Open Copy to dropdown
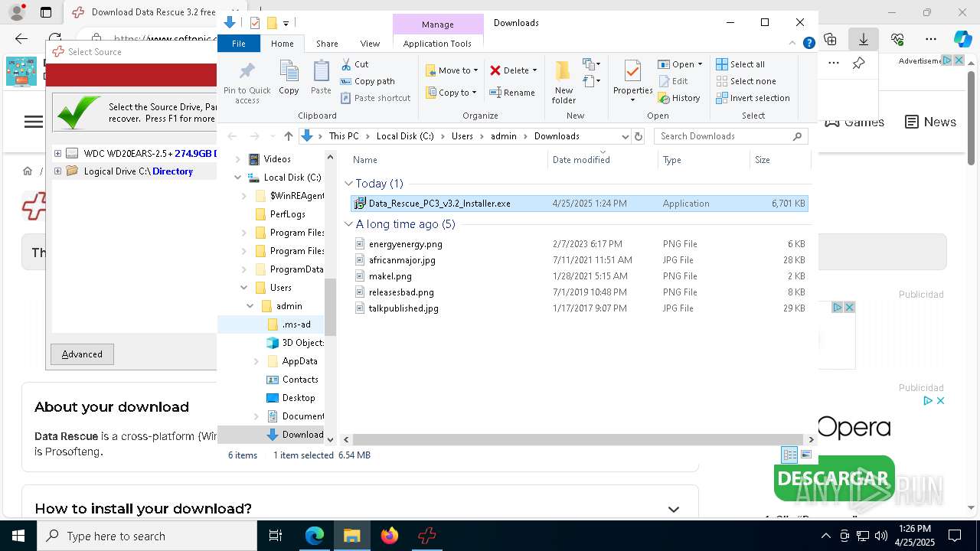 coord(452,93)
